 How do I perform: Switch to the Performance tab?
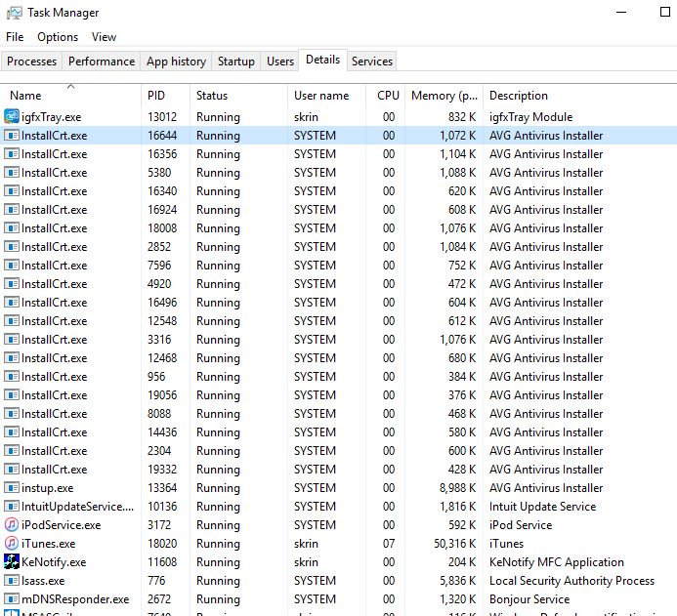[102, 62]
